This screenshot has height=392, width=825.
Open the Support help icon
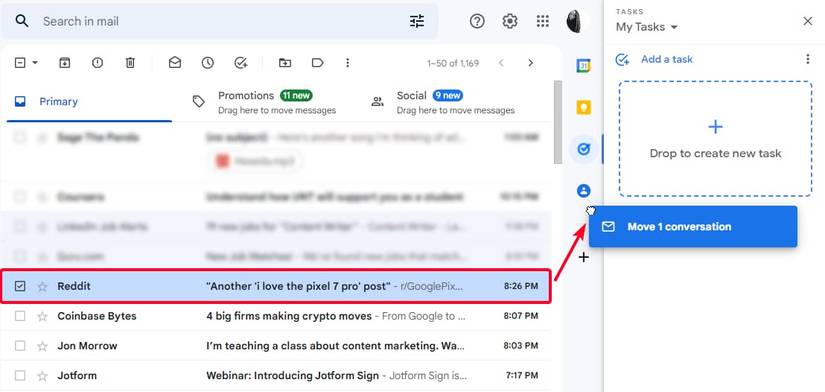477,22
